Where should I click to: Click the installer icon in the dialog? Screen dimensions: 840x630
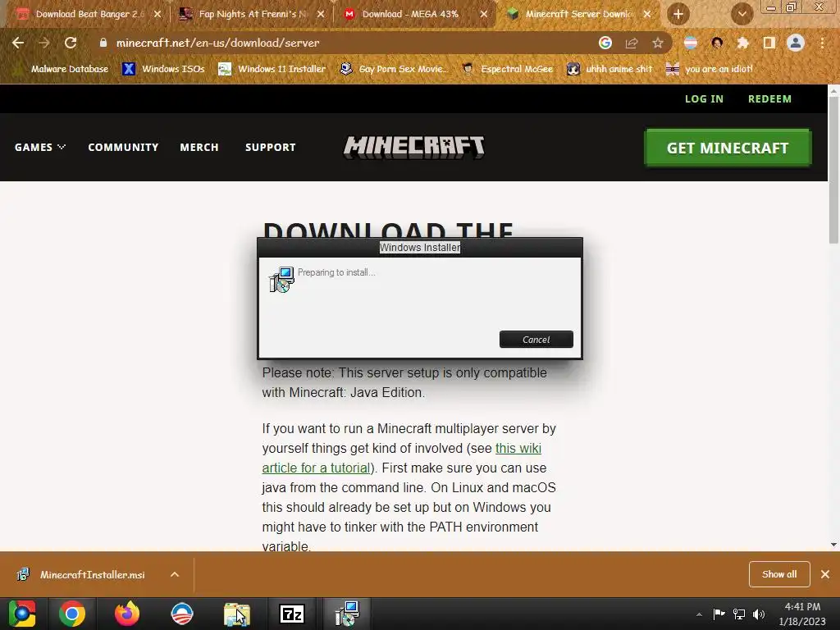pyautogui.click(x=281, y=279)
